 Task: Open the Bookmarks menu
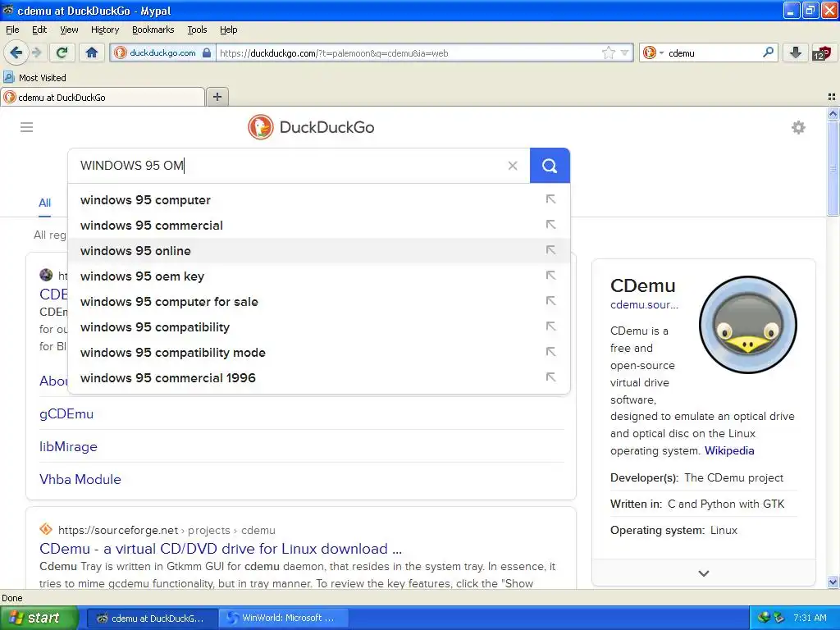coord(153,30)
